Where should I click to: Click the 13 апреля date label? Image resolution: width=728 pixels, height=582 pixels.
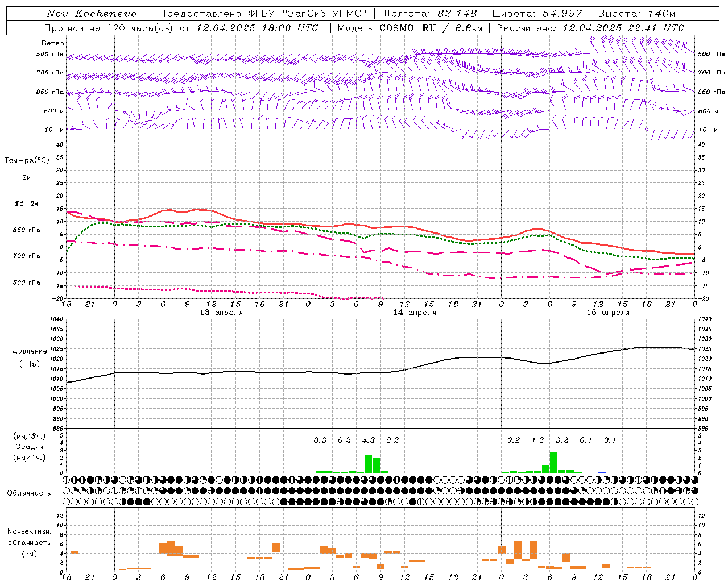[x=221, y=313]
